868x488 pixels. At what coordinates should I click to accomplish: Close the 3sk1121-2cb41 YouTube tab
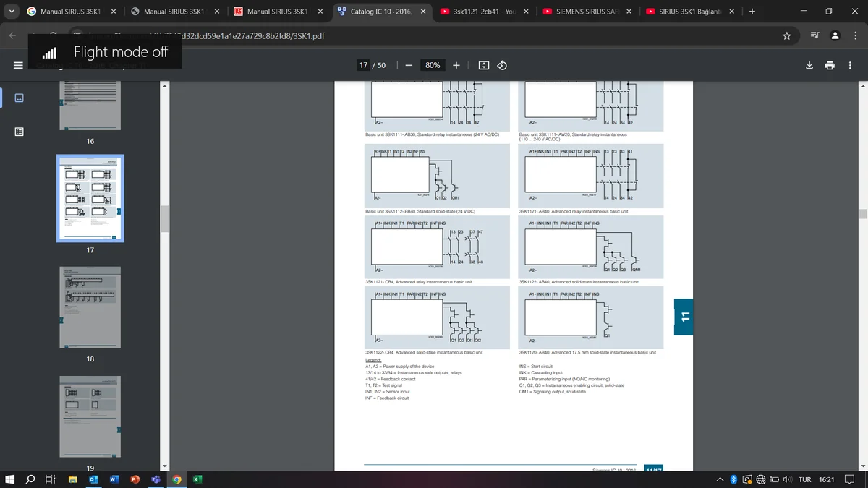coord(526,12)
